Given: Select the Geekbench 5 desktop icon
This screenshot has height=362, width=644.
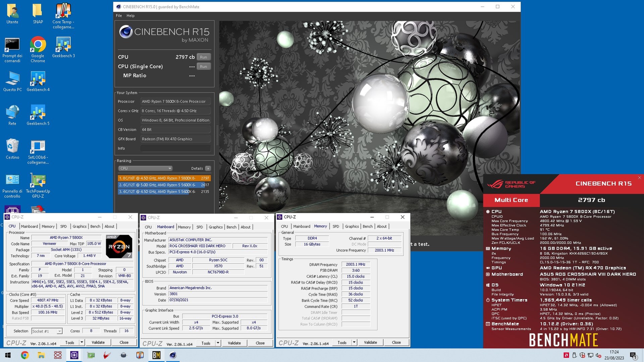Looking at the screenshot, I should [x=38, y=115].
